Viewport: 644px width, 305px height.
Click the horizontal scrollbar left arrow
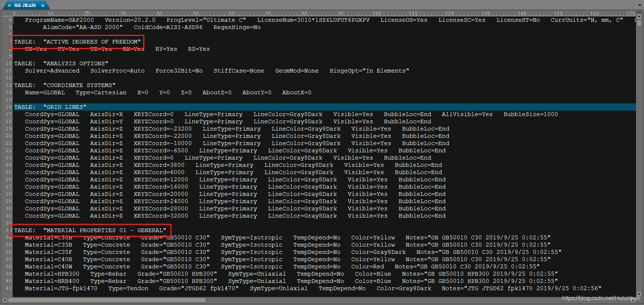pos(4,300)
